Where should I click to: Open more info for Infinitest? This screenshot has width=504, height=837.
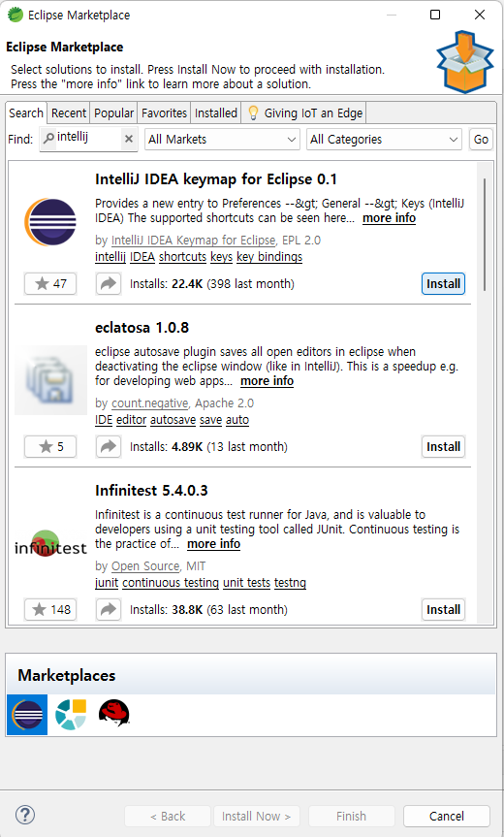213,544
